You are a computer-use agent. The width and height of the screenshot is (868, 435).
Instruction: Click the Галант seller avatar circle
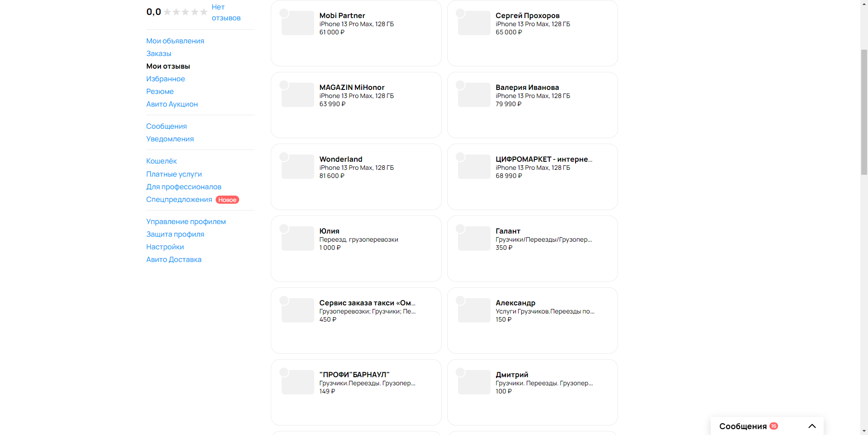point(460,229)
